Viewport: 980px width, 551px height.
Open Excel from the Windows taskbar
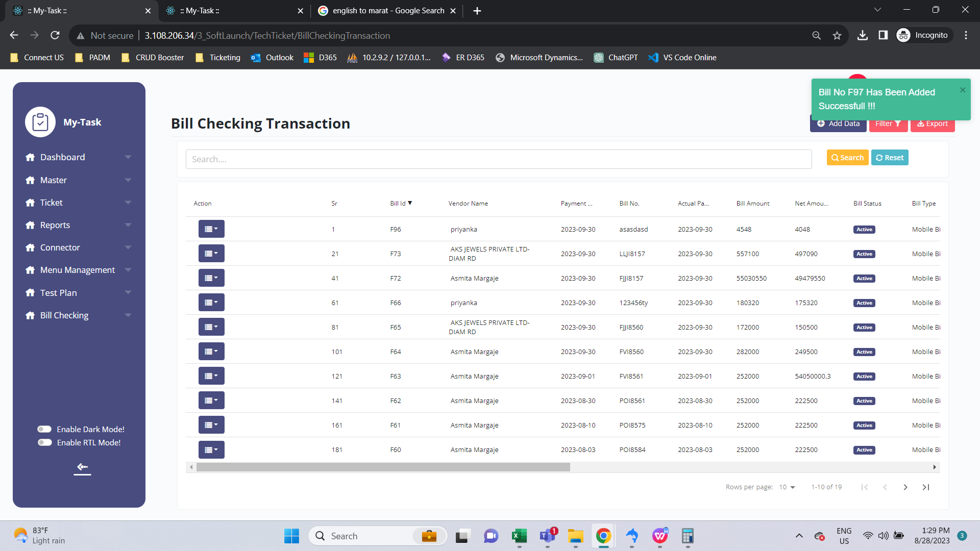pyautogui.click(x=519, y=536)
